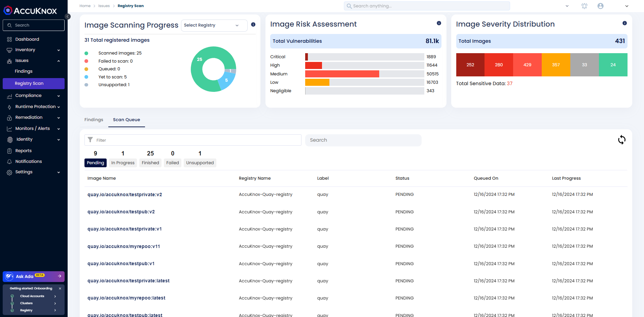Click the Inventory monitor icon
The height and width of the screenshot is (317, 644).
pyautogui.click(x=9, y=50)
